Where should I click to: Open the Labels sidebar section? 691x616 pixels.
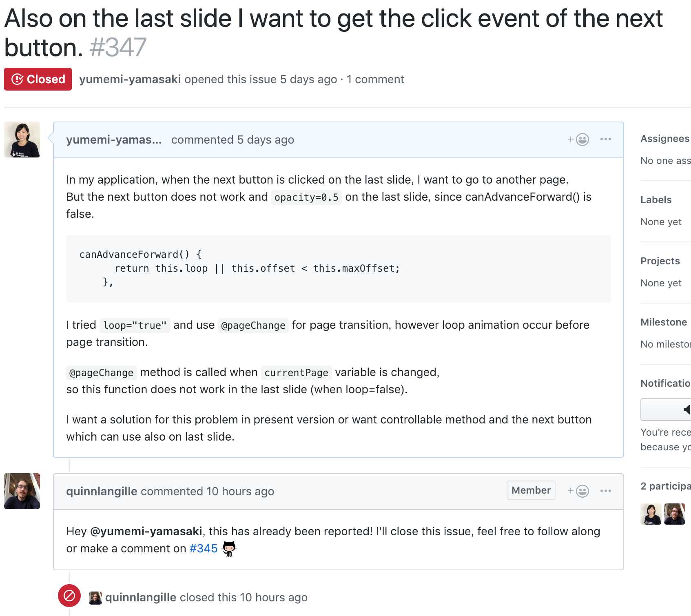click(656, 200)
